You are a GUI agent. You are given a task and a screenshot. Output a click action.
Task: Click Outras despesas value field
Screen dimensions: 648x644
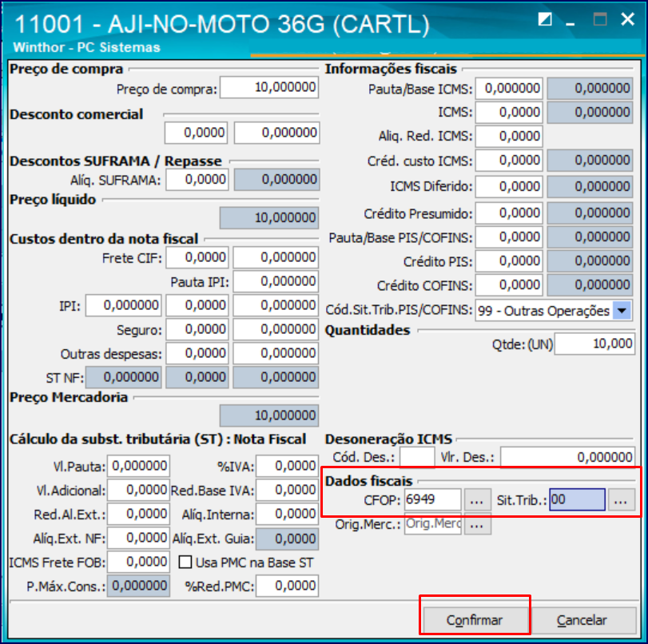pyautogui.click(x=276, y=353)
